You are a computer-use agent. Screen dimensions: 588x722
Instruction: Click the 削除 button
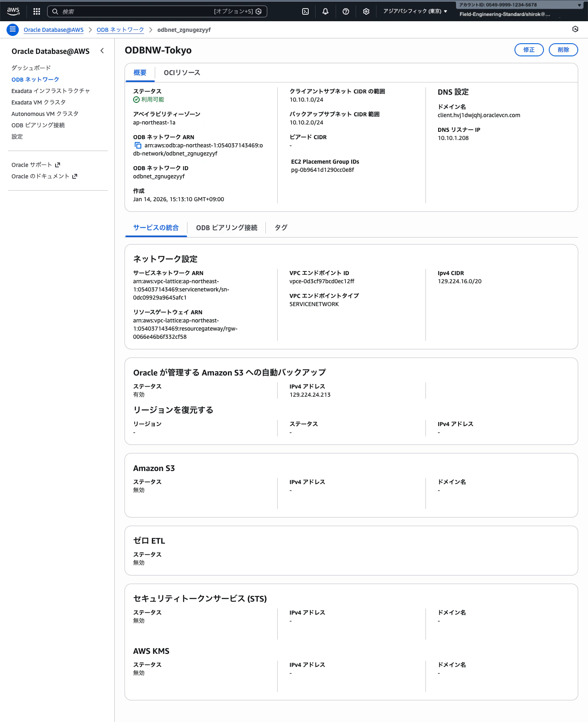563,50
